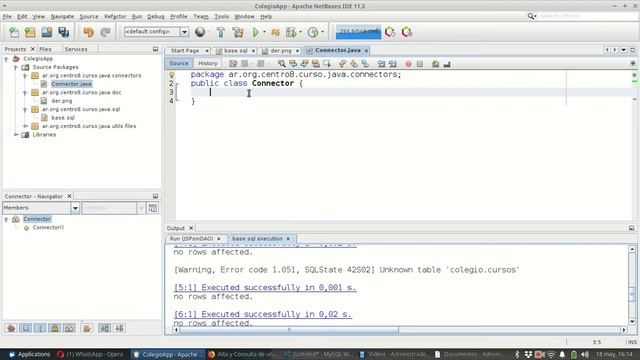Open the File menu
This screenshot has width=640, height=360.
click(7, 16)
